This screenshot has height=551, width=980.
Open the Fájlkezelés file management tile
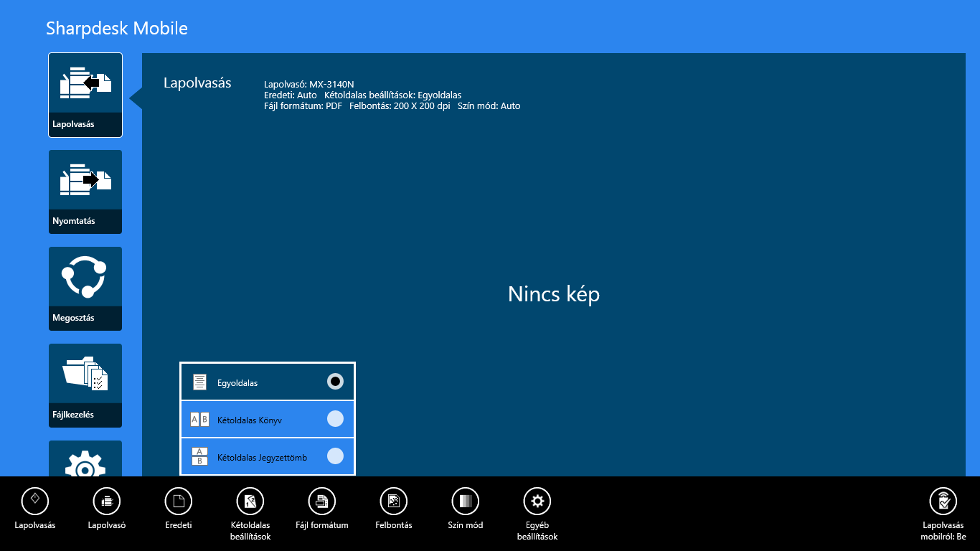(85, 385)
